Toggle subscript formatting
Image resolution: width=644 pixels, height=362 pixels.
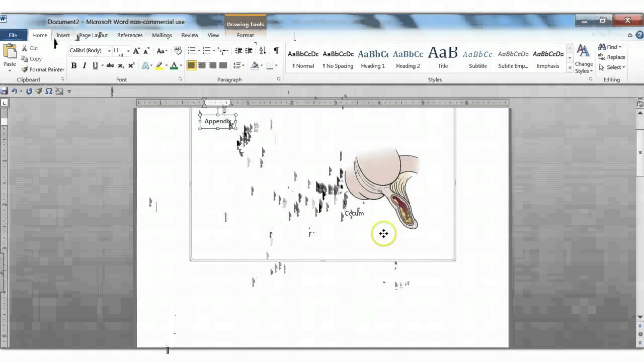[x=120, y=65]
